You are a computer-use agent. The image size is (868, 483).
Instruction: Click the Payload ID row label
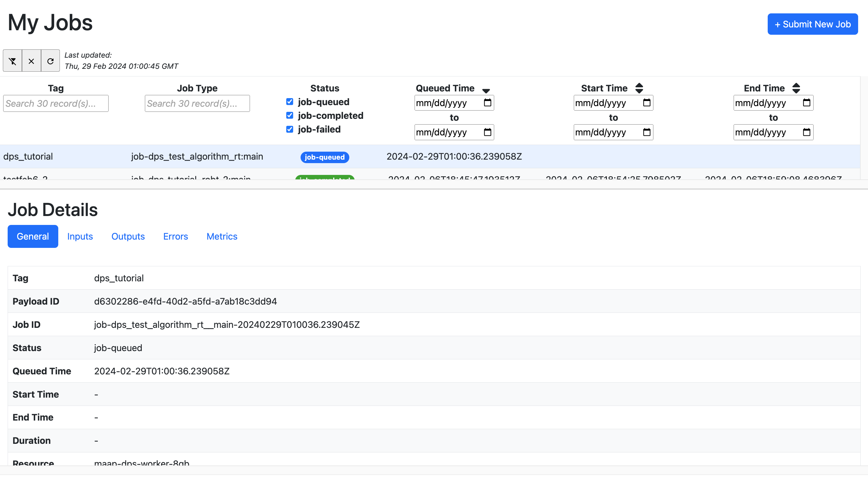[36, 301]
